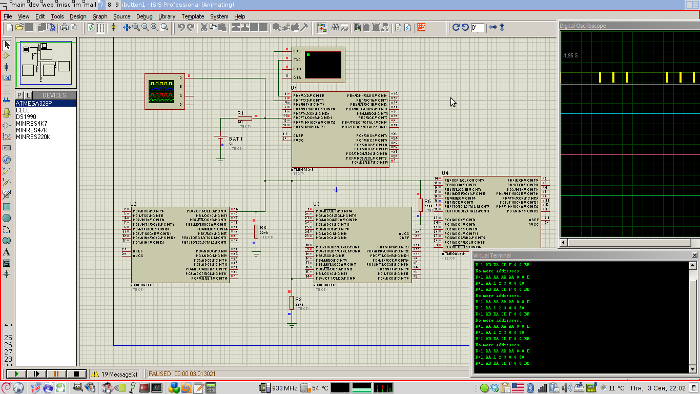Close the Virtual Terminal window

[x=694, y=255]
